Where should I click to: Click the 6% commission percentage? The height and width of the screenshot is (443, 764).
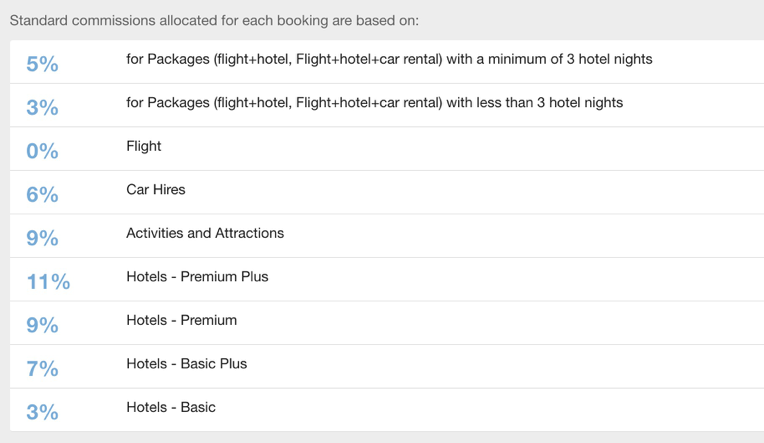click(42, 194)
